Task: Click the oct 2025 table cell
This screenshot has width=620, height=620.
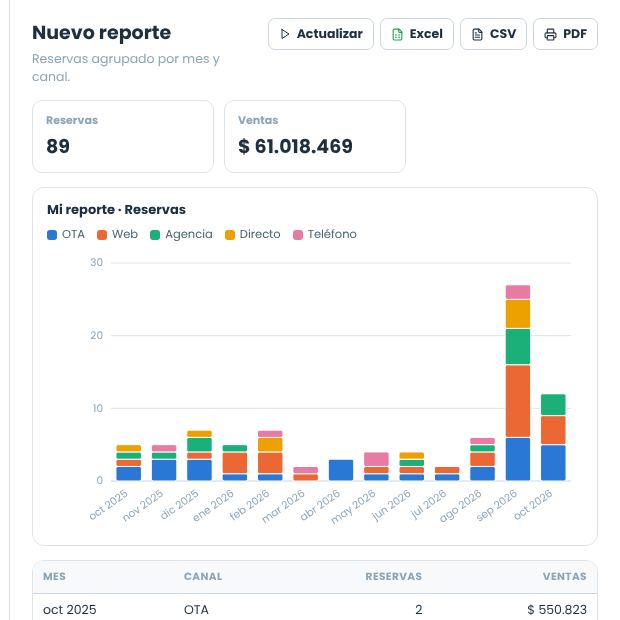Action: point(70,609)
